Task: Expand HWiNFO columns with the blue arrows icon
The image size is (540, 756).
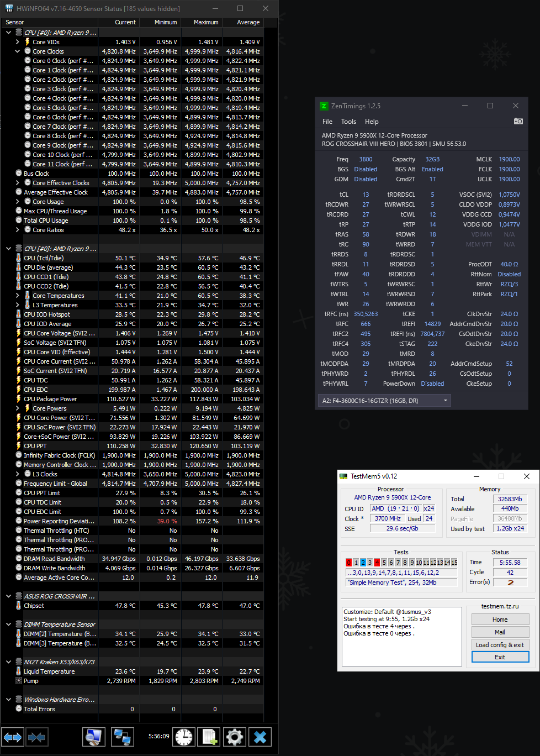Action: [13, 737]
